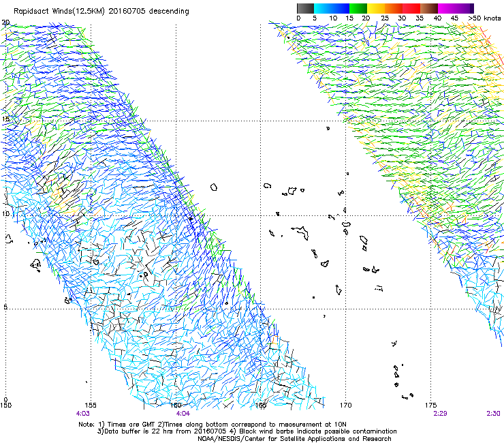Click the '35' legend scale label
504x443 pixels.
pyautogui.click(x=420, y=18)
